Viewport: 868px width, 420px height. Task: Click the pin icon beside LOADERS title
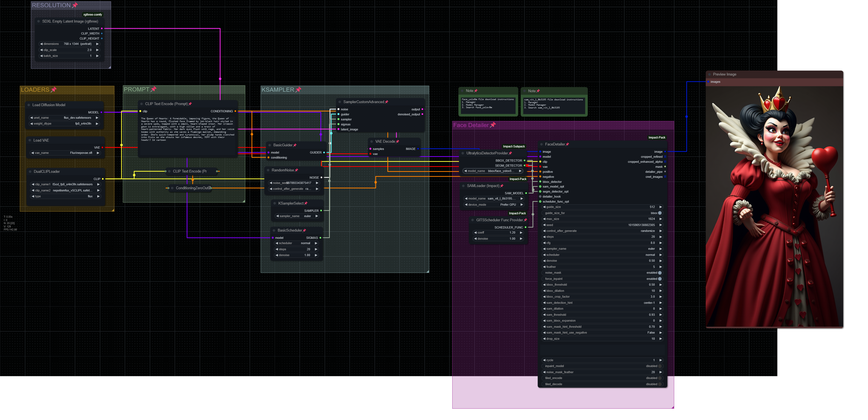click(x=54, y=89)
